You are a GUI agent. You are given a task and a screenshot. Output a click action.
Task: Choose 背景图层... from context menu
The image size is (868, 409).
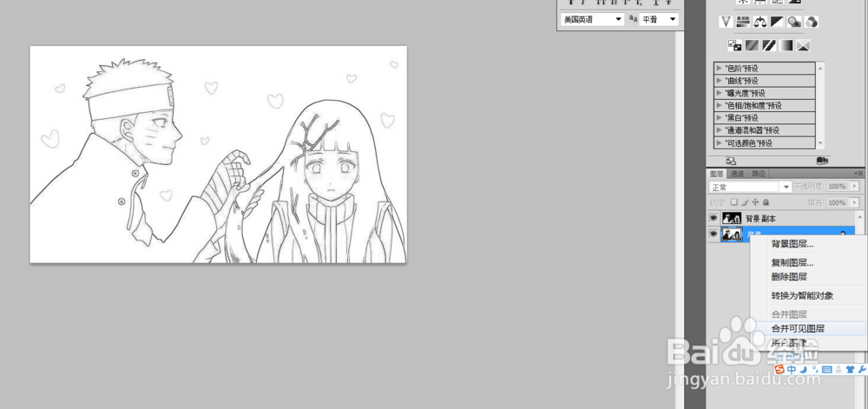pyautogui.click(x=792, y=244)
